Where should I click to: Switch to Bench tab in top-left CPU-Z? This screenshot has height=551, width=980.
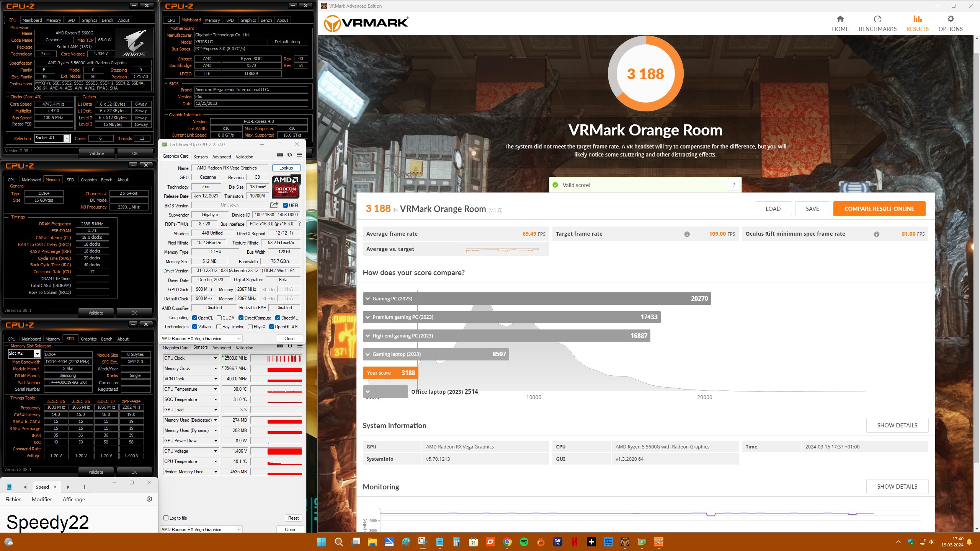107,20
